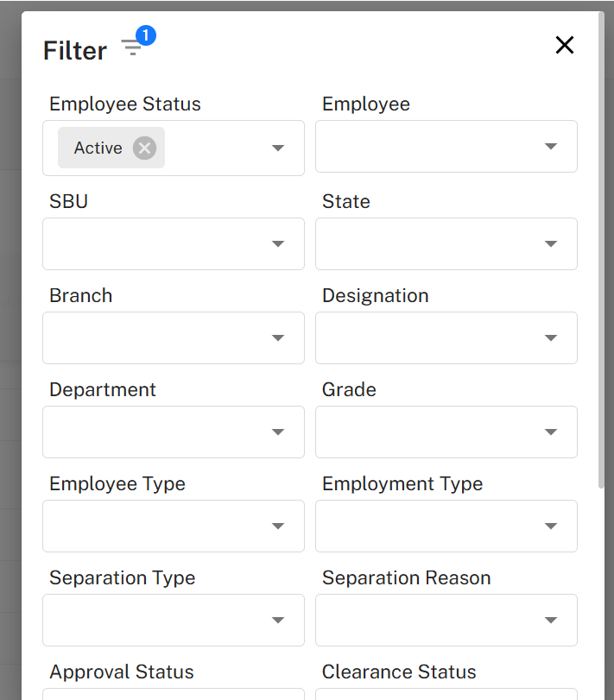
Task: Open the Department dropdown
Action: tap(278, 432)
